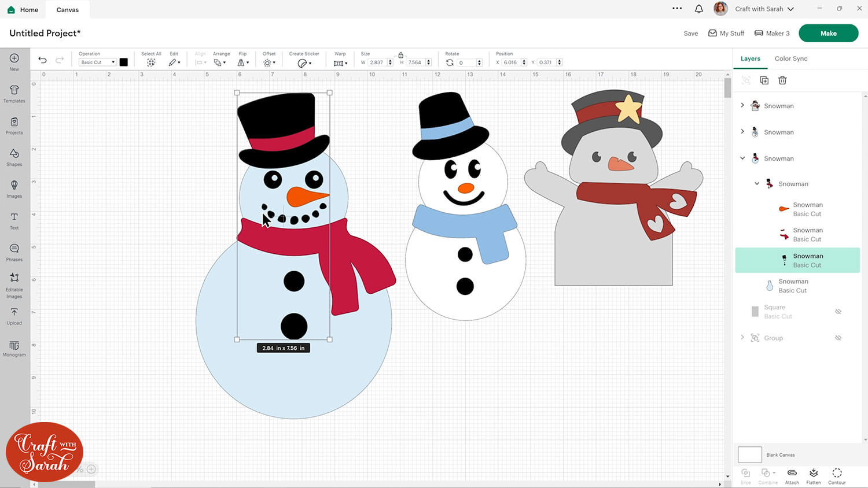Image resolution: width=868 pixels, height=488 pixels.
Task: Click the Maker 3 machine selector
Action: click(x=772, y=34)
